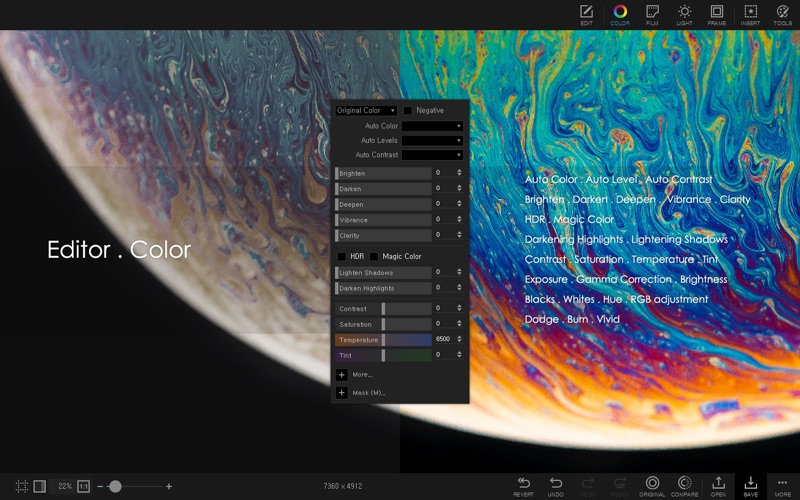Select the Light tool icon
Screen dimensions: 800x500
[684, 14]
